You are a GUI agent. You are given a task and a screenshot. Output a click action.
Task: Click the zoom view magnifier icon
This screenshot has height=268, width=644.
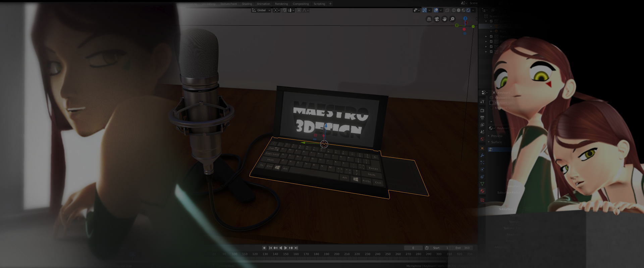[452, 19]
